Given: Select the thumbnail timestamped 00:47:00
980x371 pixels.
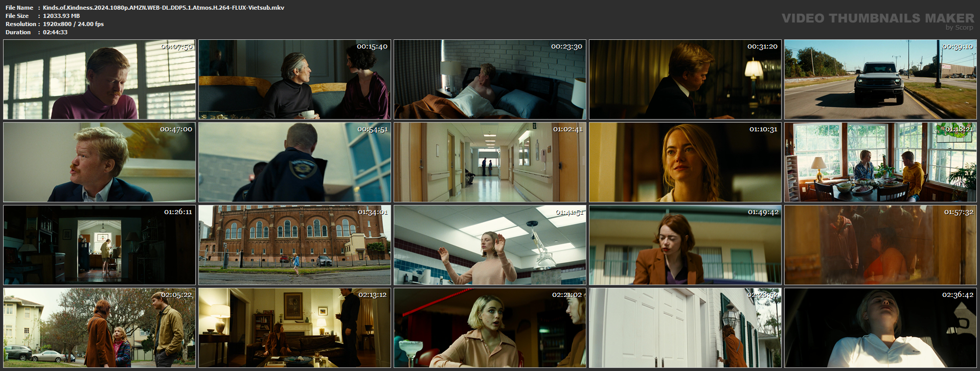Looking at the screenshot, I should (x=99, y=162).
